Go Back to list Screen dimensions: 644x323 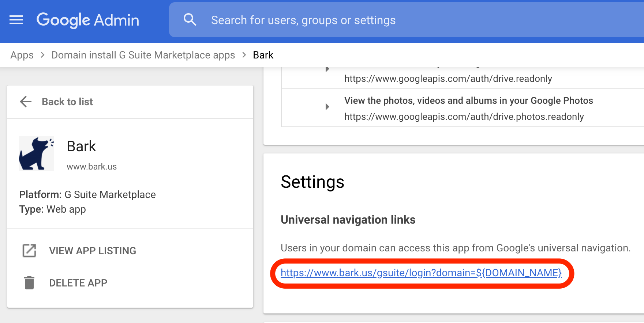67,102
